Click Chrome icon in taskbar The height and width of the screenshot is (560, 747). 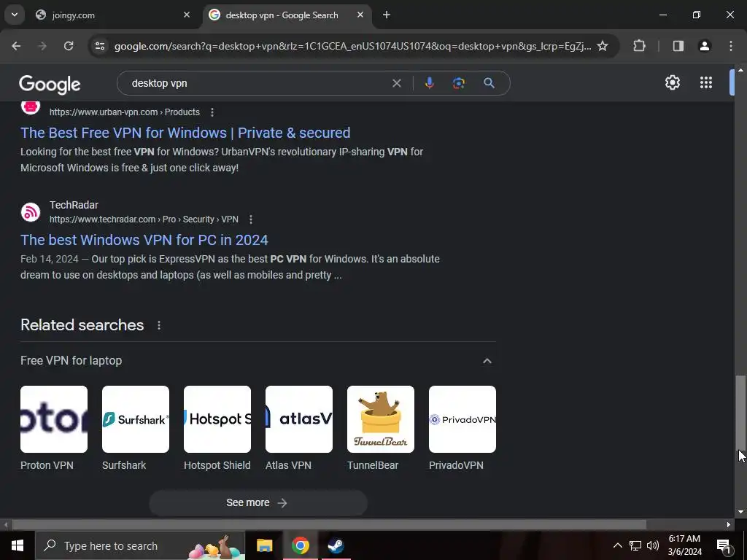[x=300, y=545]
